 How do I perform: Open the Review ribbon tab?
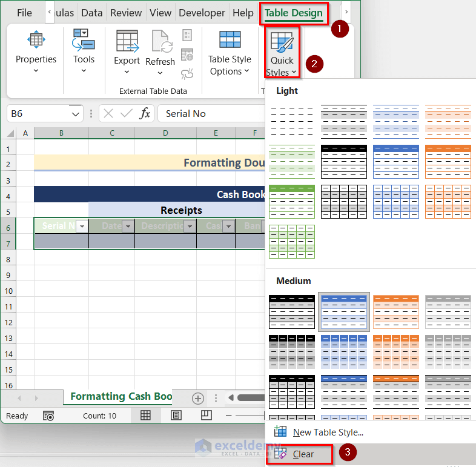(126, 13)
